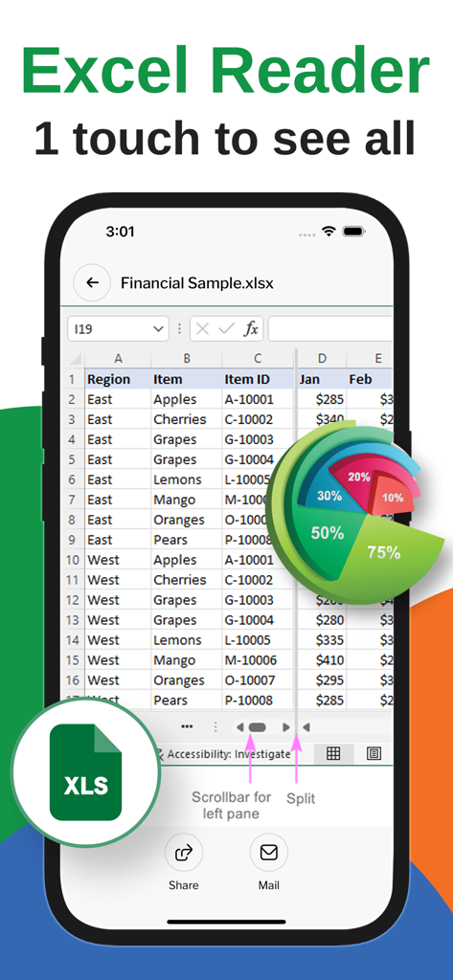Viewport: 453px width, 980px height.
Task: Select row 1 header
Action: tap(75, 379)
